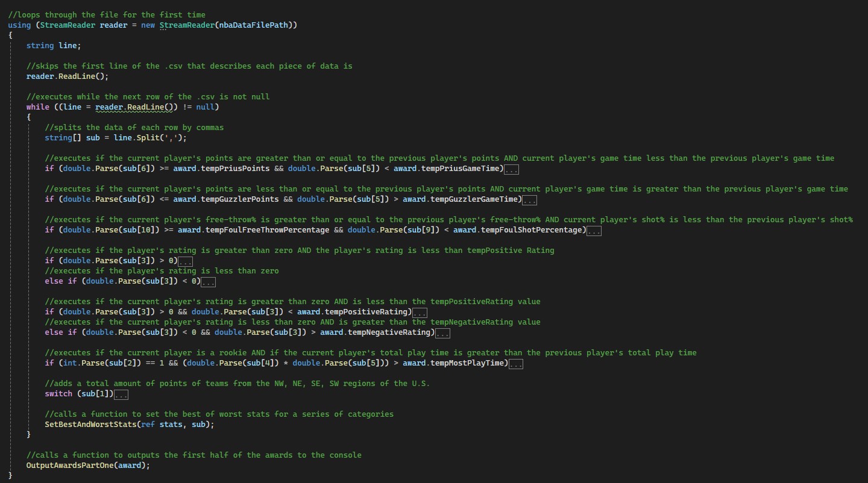The height and width of the screenshot is (483, 868).
Task: Expand the collapsed 'sub[3] > 0' if block
Action: point(185,261)
